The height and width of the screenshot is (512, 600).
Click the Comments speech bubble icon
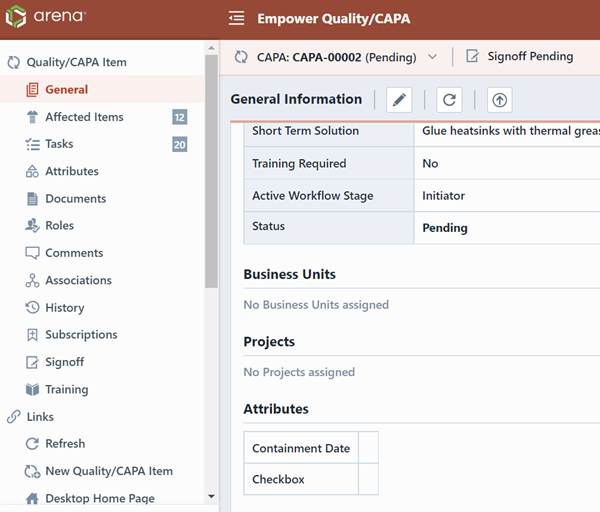(x=33, y=253)
